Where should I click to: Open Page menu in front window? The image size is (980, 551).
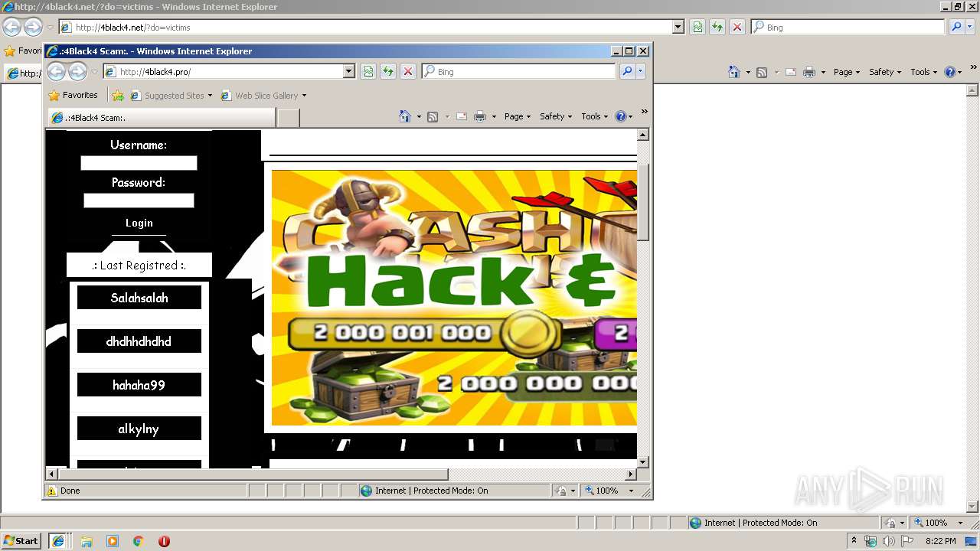click(x=518, y=116)
